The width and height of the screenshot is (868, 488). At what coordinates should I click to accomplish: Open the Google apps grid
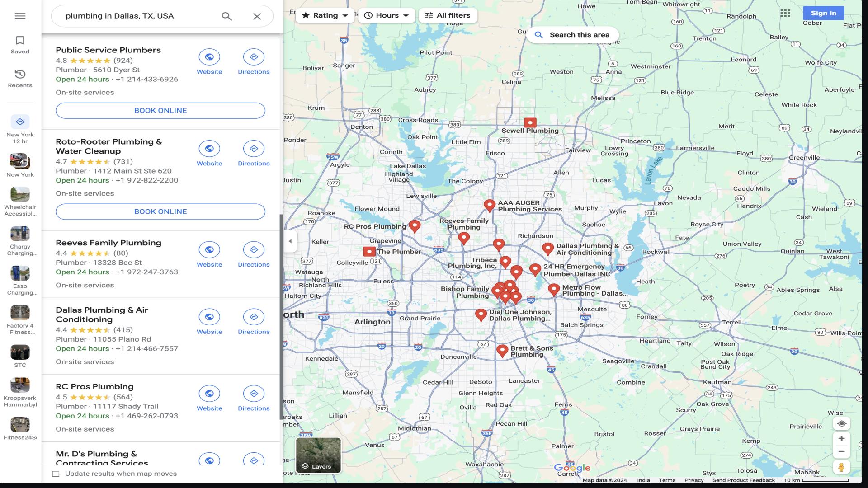pos(785,13)
